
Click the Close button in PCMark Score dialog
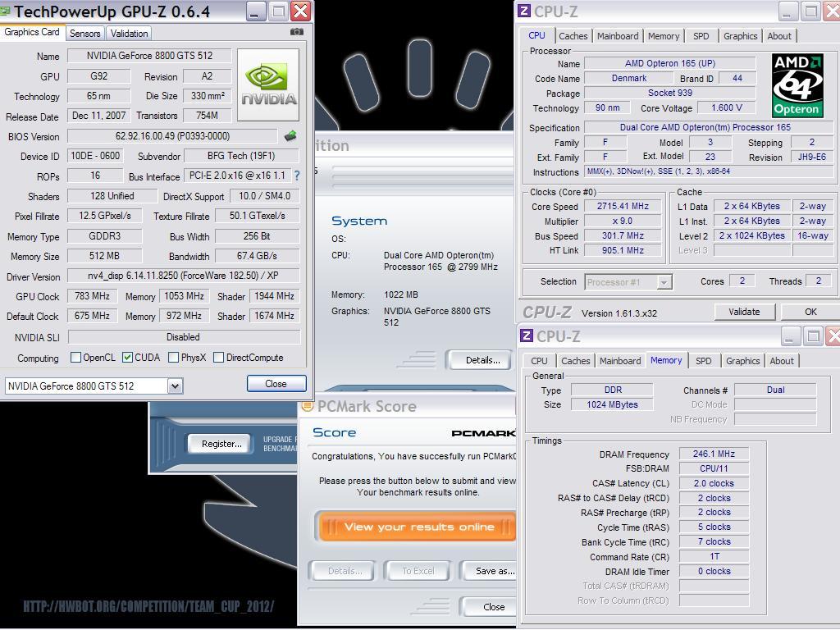[489, 606]
